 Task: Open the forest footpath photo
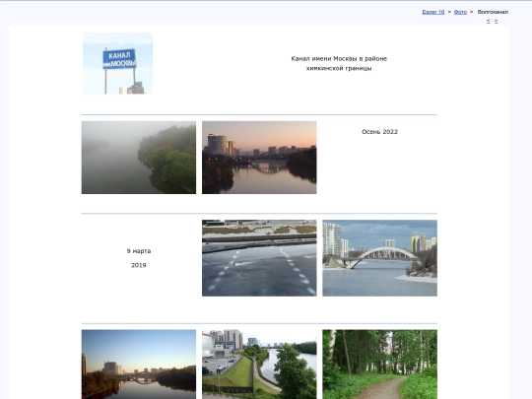coord(379,365)
